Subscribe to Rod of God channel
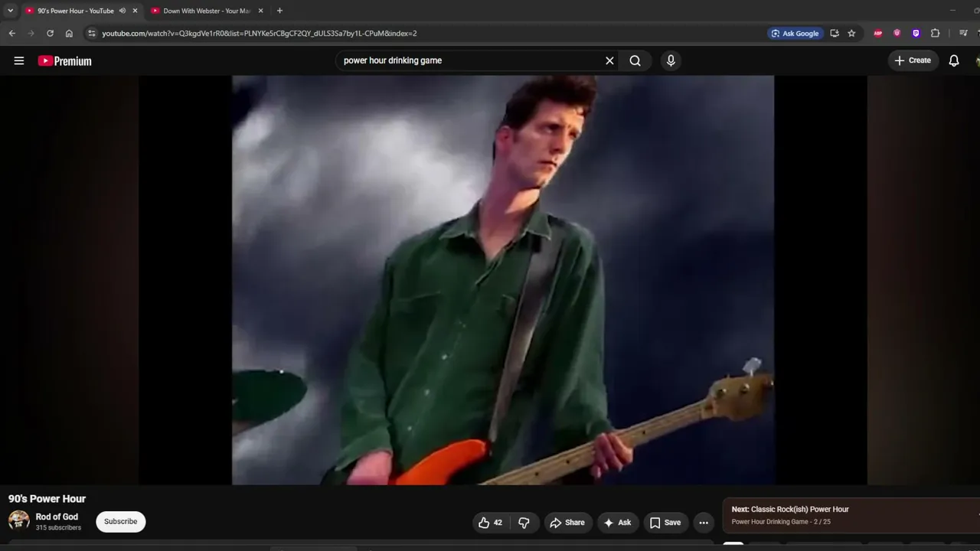 (121, 522)
